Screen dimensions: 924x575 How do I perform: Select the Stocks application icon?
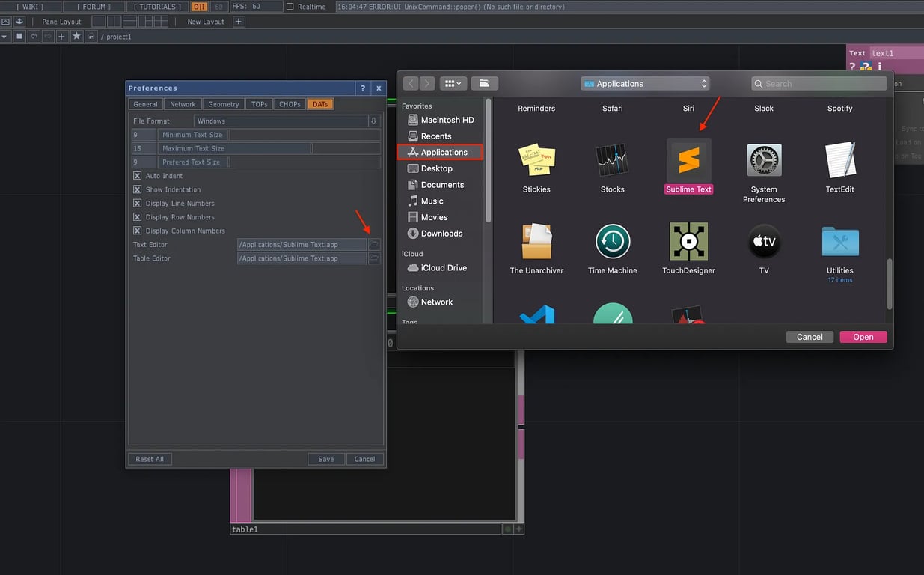tap(612, 160)
